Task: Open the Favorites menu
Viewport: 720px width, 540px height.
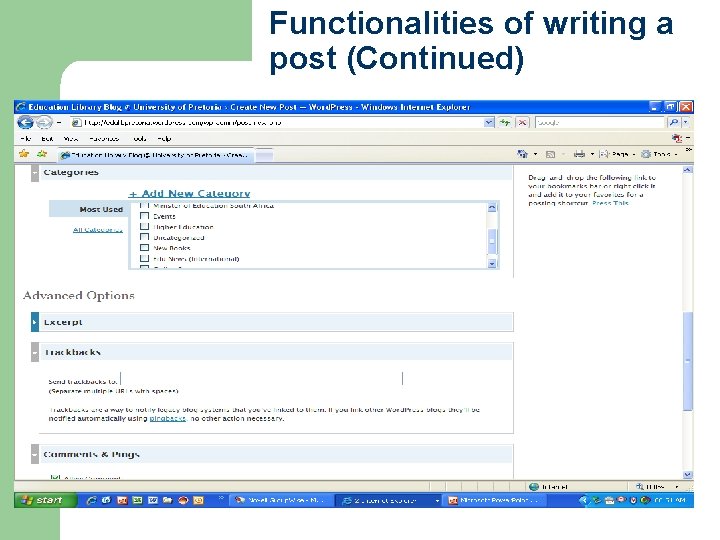Action: tap(104, 138)
